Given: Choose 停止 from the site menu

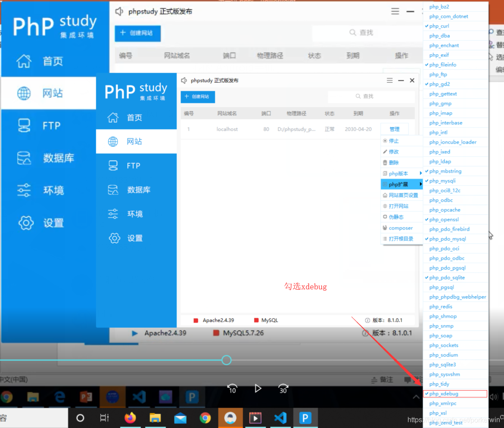Looking at the screenshot, I should (x=402, y=141).
